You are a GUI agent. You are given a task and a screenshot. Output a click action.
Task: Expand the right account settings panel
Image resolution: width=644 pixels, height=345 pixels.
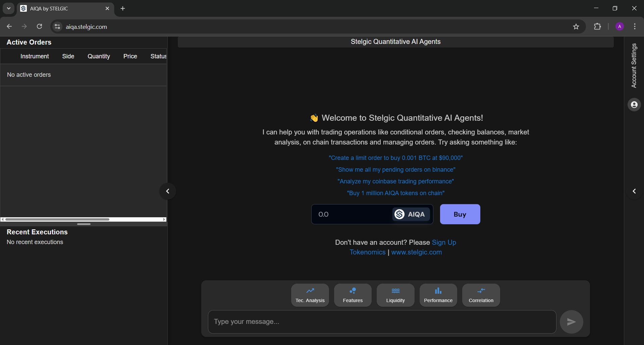click(x=634, y=191)
